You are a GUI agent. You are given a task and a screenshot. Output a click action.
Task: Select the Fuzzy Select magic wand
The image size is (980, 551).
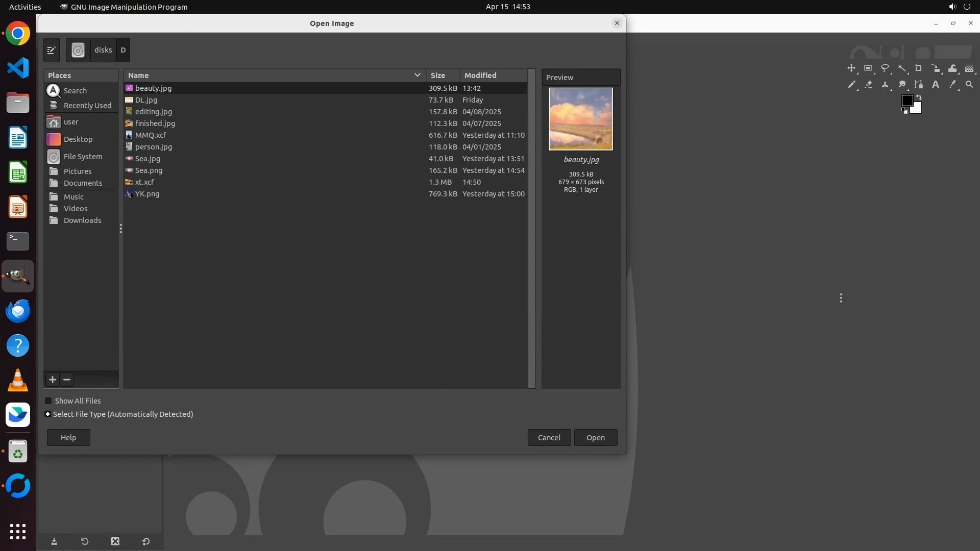coord(902,68)
